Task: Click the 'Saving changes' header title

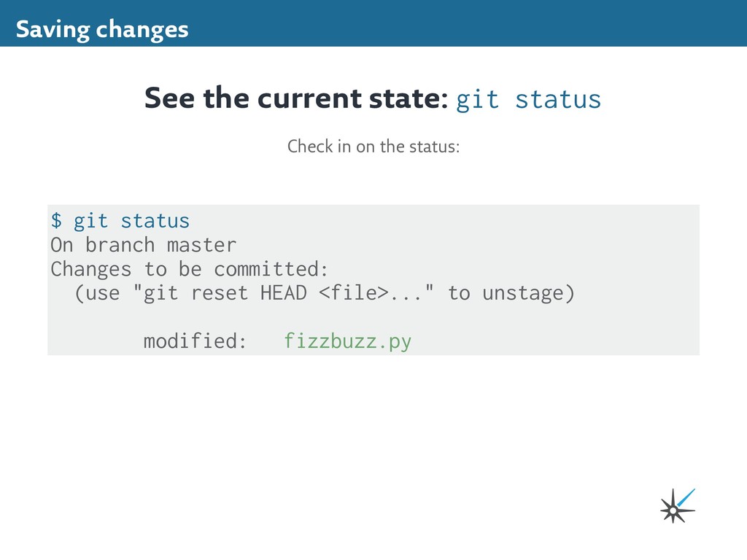Action: click(102, 29)
